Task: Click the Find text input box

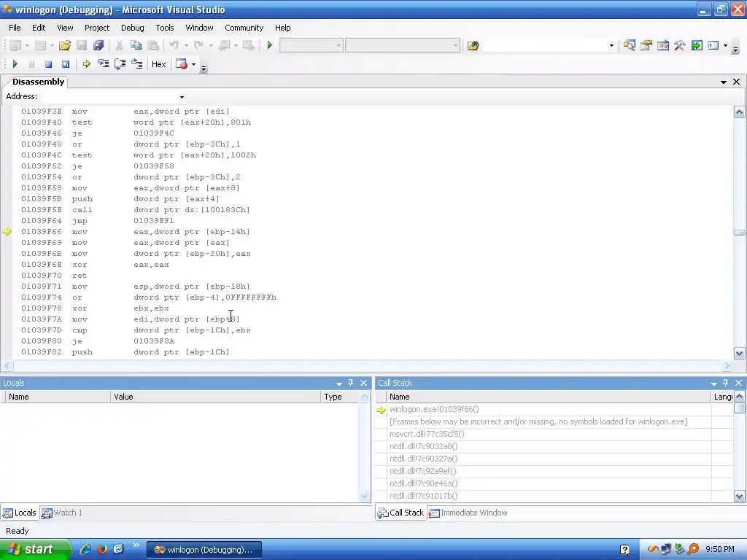Action: (x=545, y=46)
